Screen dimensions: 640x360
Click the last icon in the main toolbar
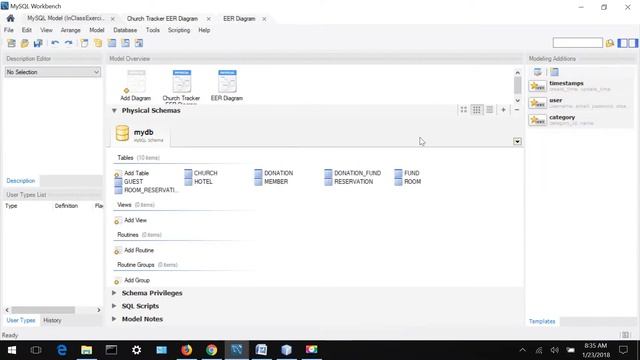(x=139, y=43)
